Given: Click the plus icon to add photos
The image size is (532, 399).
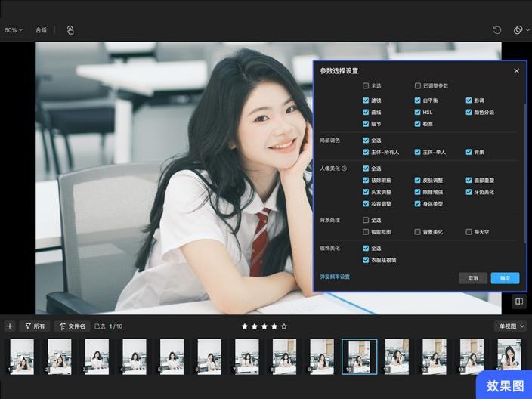Looking at the screenshot, I should click(10, 326).
